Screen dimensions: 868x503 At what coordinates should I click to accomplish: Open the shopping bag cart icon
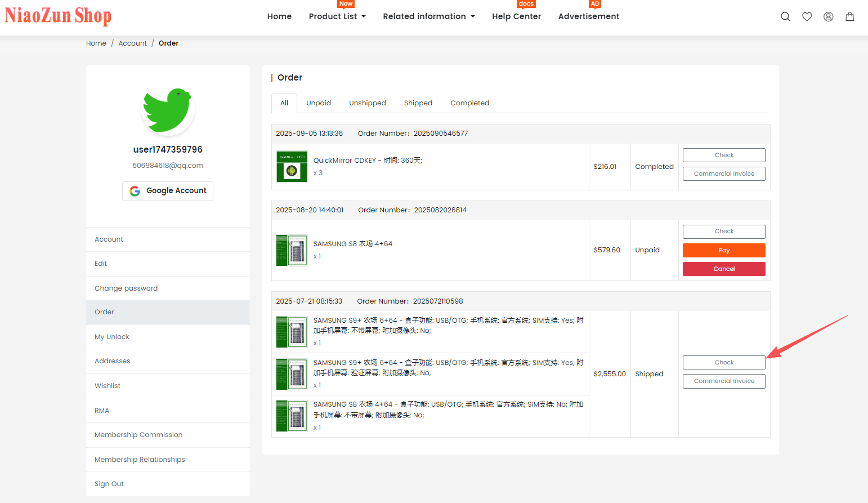point(849,17)
